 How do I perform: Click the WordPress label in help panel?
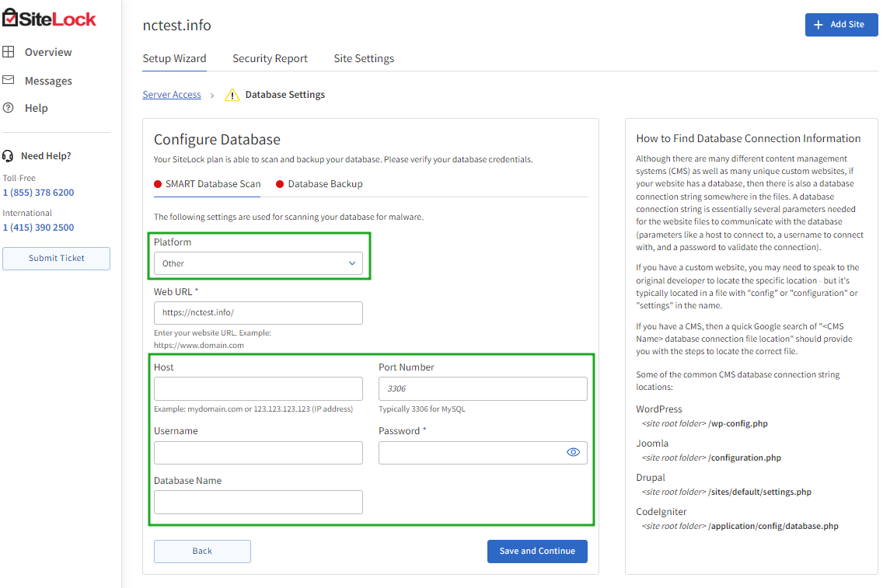659,409
